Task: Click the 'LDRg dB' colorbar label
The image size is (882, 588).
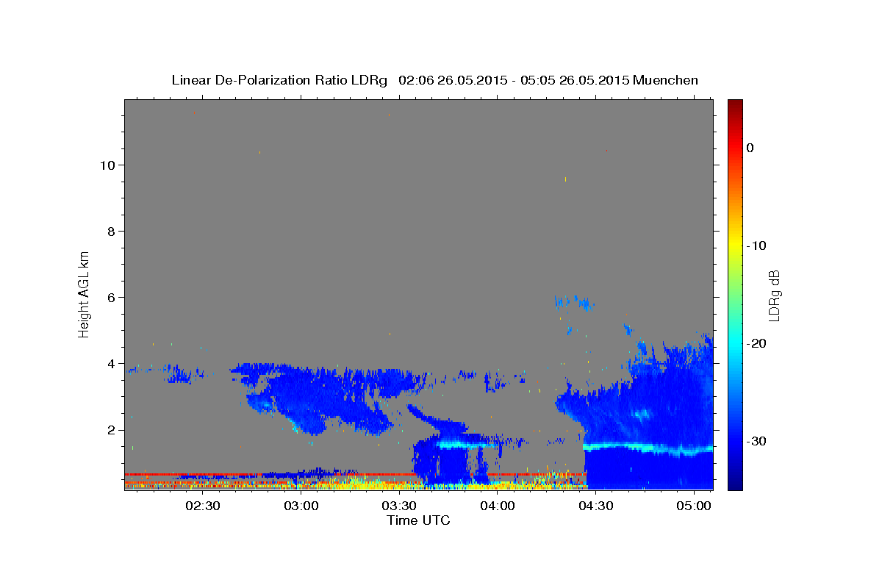Action: tap(773, 295)
